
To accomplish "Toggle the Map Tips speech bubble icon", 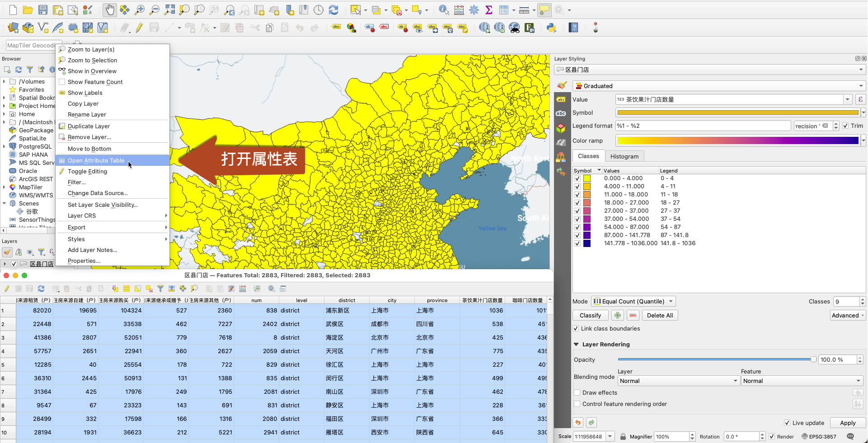I will pyautogui.click(x=544, y=10).
